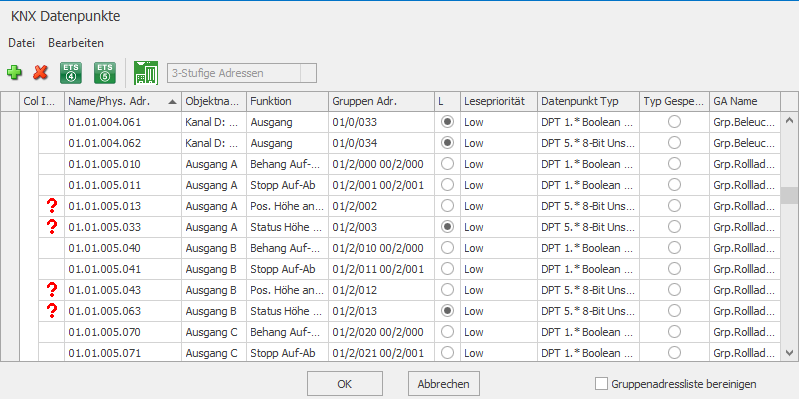Enable L radio for row 01.01.005.010
Screen dimensions: 799x399
448,164
